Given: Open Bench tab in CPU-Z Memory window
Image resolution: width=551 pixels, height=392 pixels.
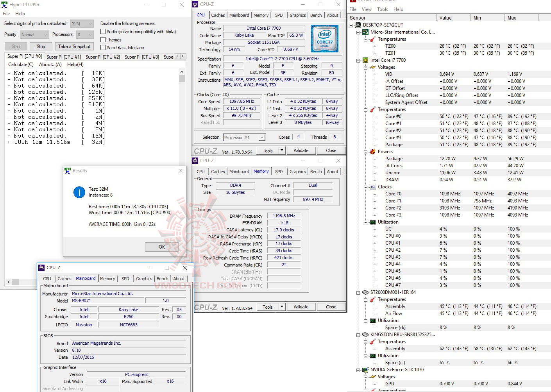Looking at the screenshot, I should tap(316, 172).
